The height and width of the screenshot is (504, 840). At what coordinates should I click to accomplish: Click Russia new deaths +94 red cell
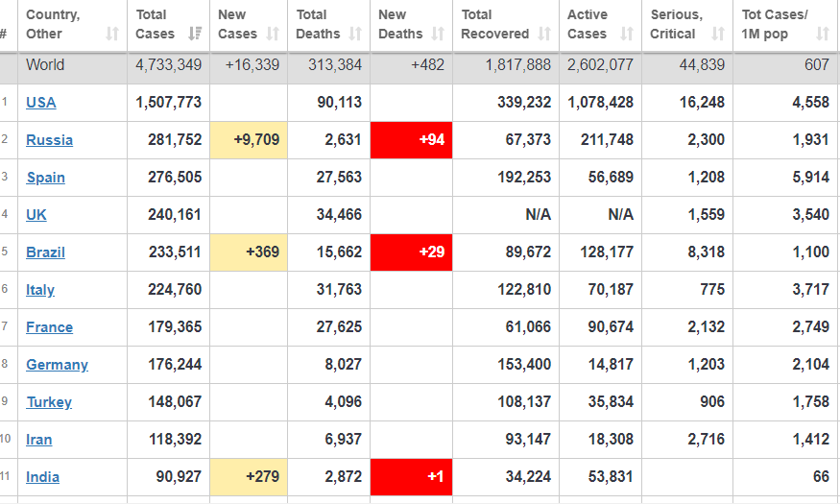click(x=411, y=140)
